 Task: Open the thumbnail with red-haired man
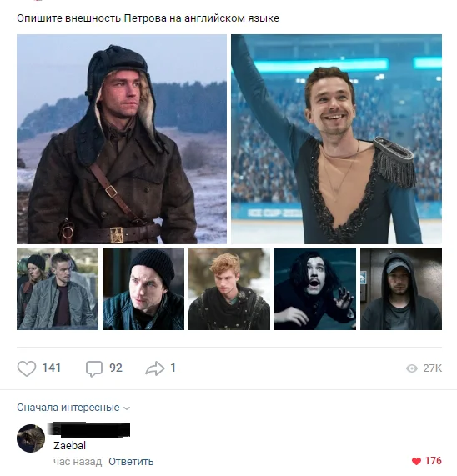(229, 289)
